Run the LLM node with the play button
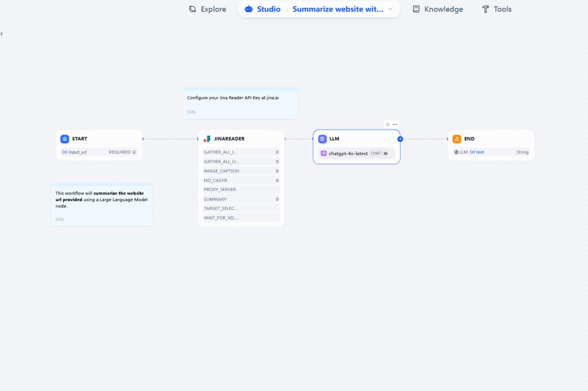 click(388, 124)
